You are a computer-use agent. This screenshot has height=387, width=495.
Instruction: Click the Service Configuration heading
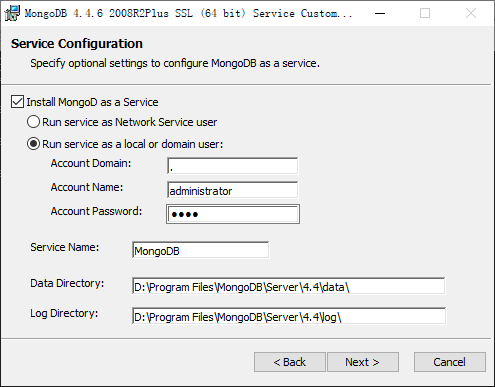pyautogui.click(x=77, y=44)
